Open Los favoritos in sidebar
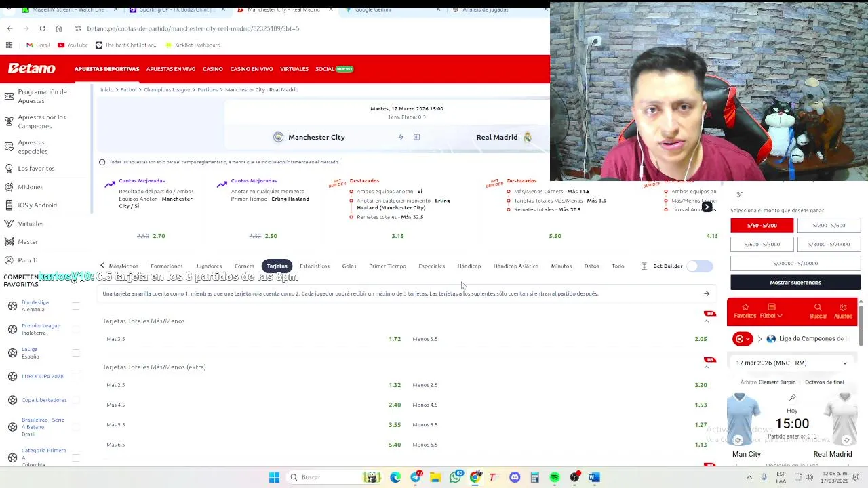The height and width of the screenshot is (488, 868). point(36,168)
